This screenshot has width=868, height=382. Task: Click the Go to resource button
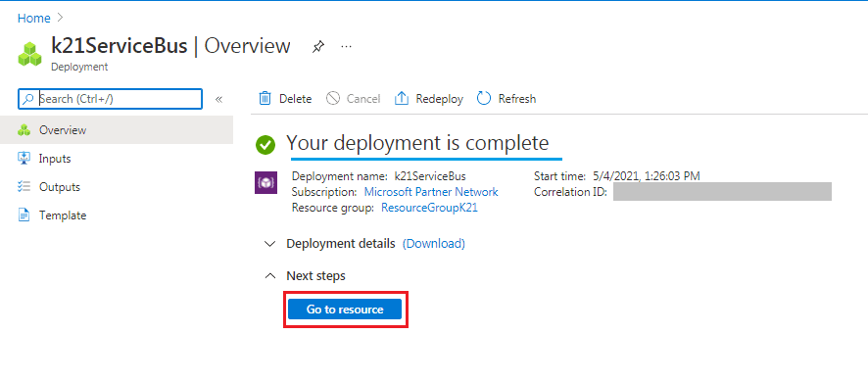click(344, 310)
